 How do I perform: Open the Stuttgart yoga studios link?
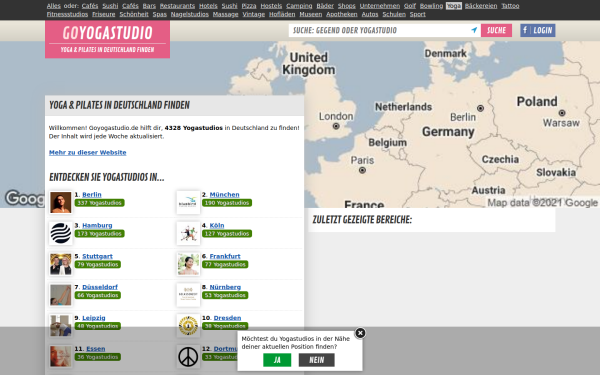click(x=97, y=256)
